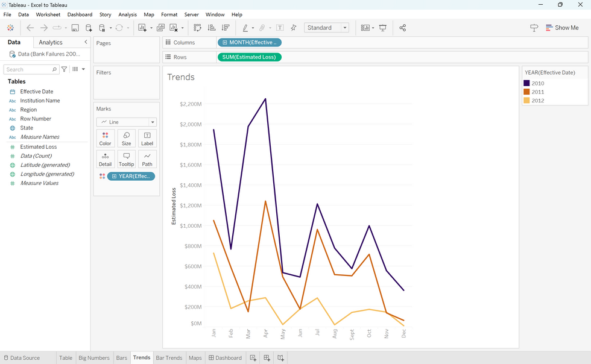The image size is (591, 364).
Task: Open the File menu
Action: coord(7,14)
